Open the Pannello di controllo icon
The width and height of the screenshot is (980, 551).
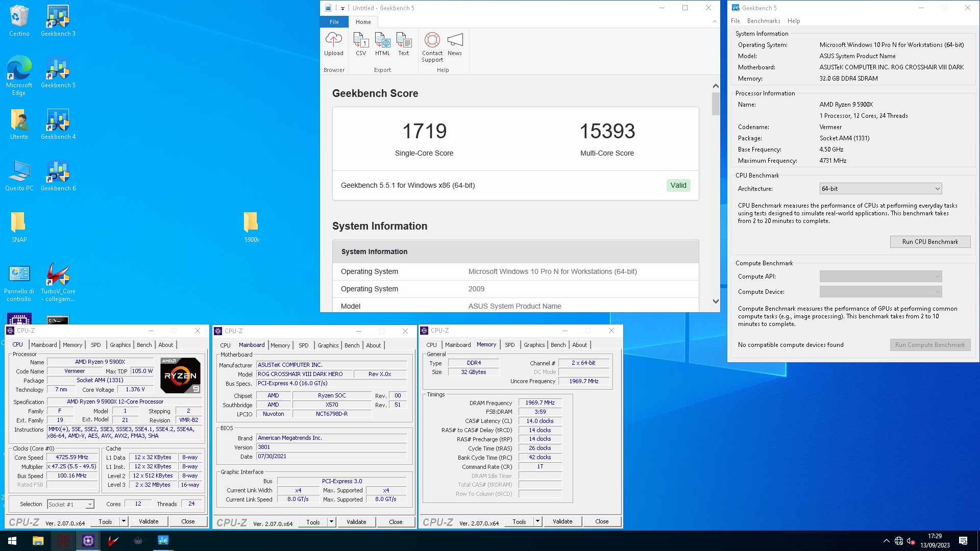19,283
